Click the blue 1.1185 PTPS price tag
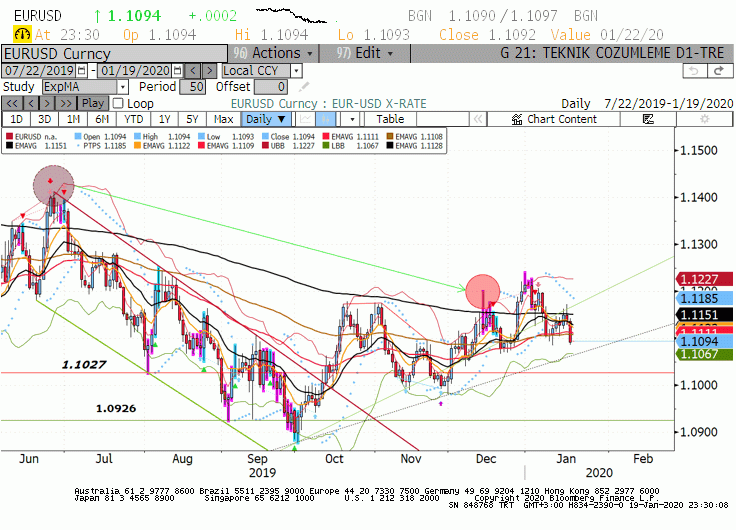736x530 pixels. coord(703,298)
